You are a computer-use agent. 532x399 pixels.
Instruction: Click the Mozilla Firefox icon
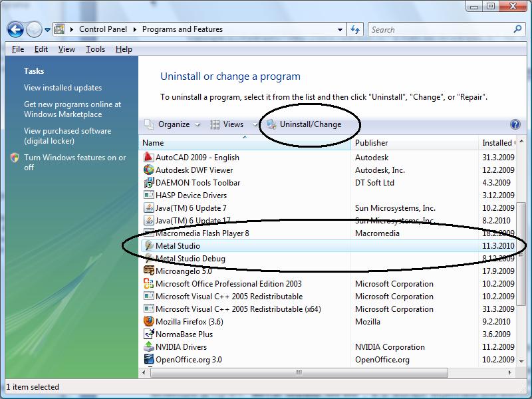[148, 321]
